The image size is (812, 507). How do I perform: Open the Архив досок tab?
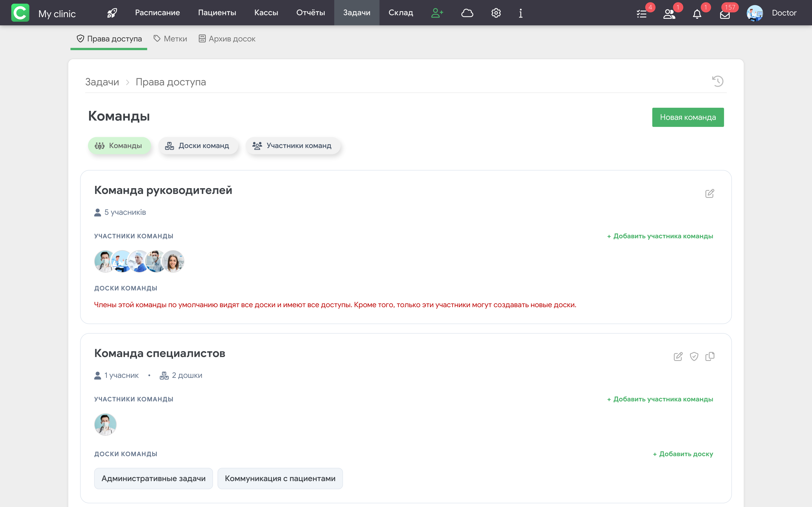227,39
